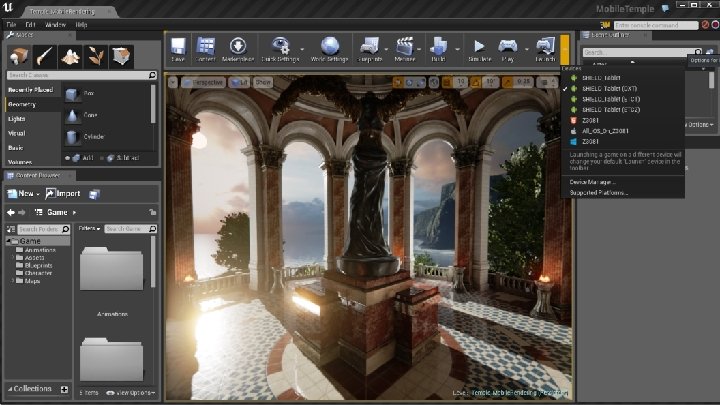The height and width of the screenshot is (405, 720).
Task: Open View Options in Content Browser
Action: [x=131, y=393]
